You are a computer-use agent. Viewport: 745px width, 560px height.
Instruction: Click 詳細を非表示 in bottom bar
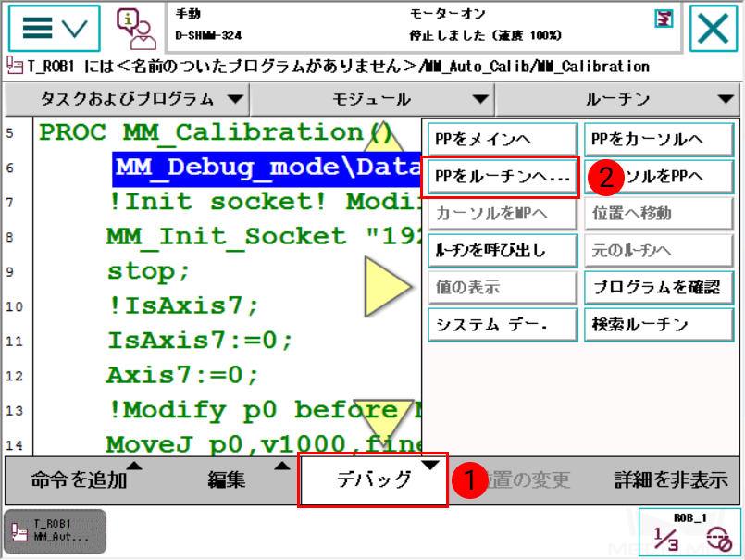(x=670, y=480)
